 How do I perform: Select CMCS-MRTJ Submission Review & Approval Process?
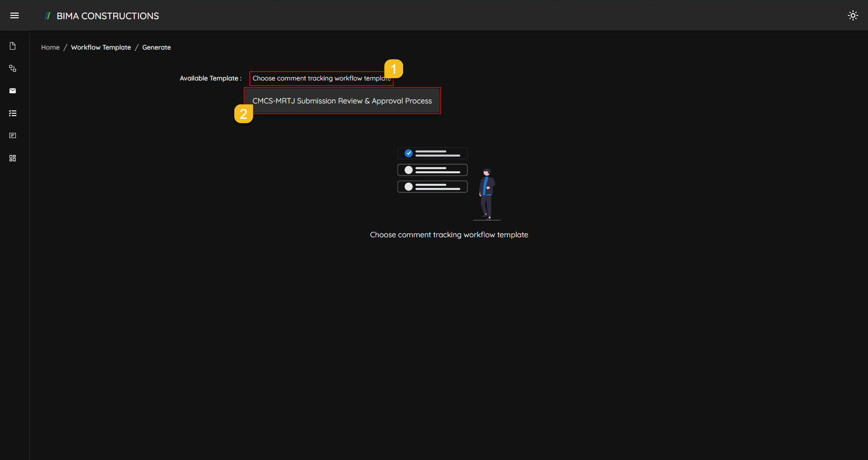(x=342, y=101)
